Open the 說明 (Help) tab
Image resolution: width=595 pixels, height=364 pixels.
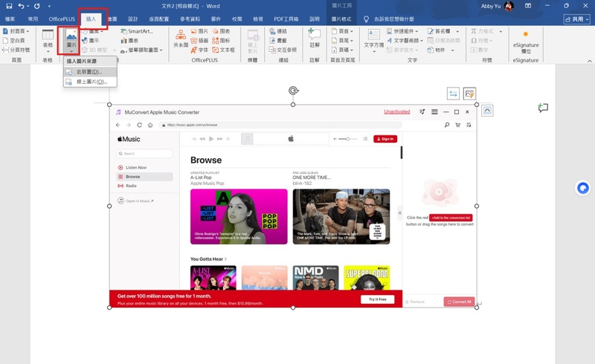click(x=315, y=19)
